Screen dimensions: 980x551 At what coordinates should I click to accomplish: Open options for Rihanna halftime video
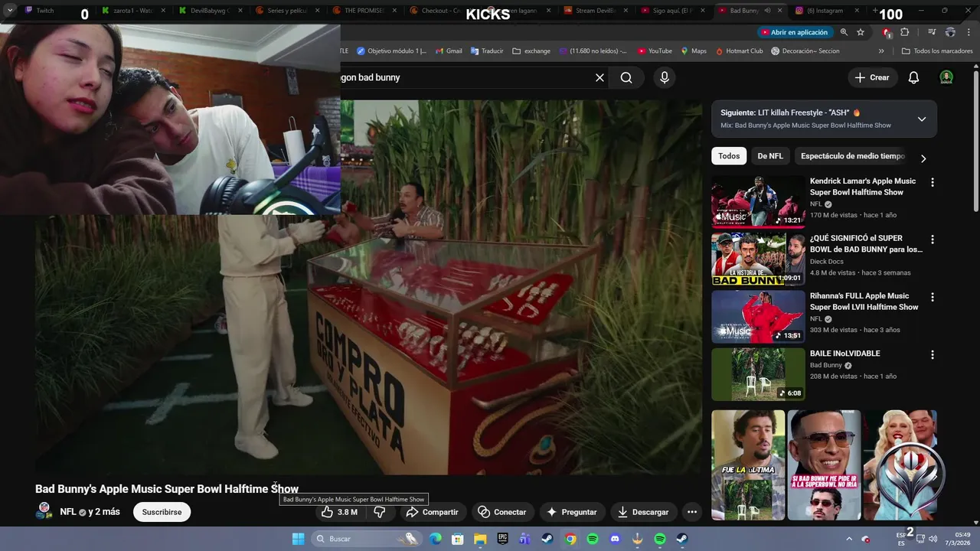pyautogui.click(x=932, y=297)
